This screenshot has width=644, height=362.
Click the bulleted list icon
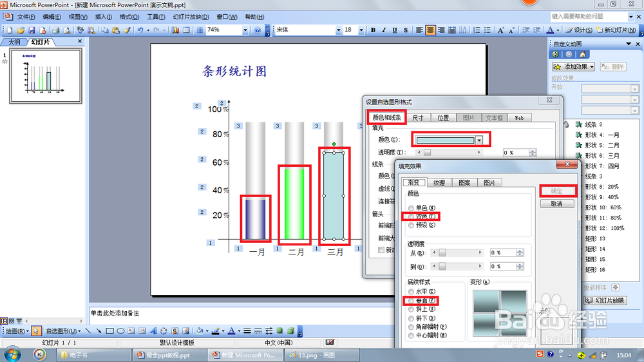tap(487, 30)
